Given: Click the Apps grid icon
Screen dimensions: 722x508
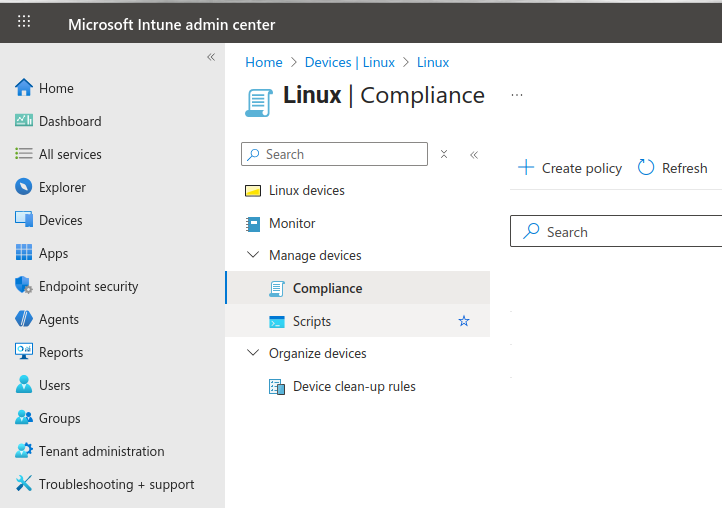Looking at the screenshot, I should (x=24, y=253).
